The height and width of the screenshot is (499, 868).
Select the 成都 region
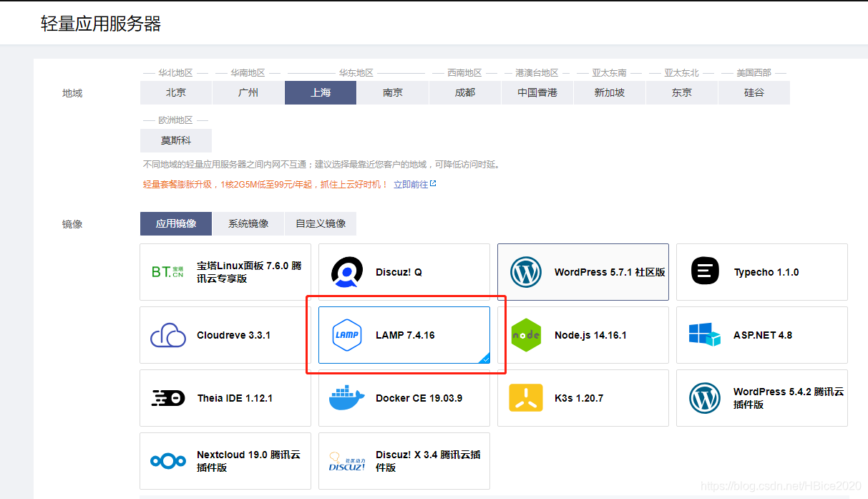[x=465, y=92]
